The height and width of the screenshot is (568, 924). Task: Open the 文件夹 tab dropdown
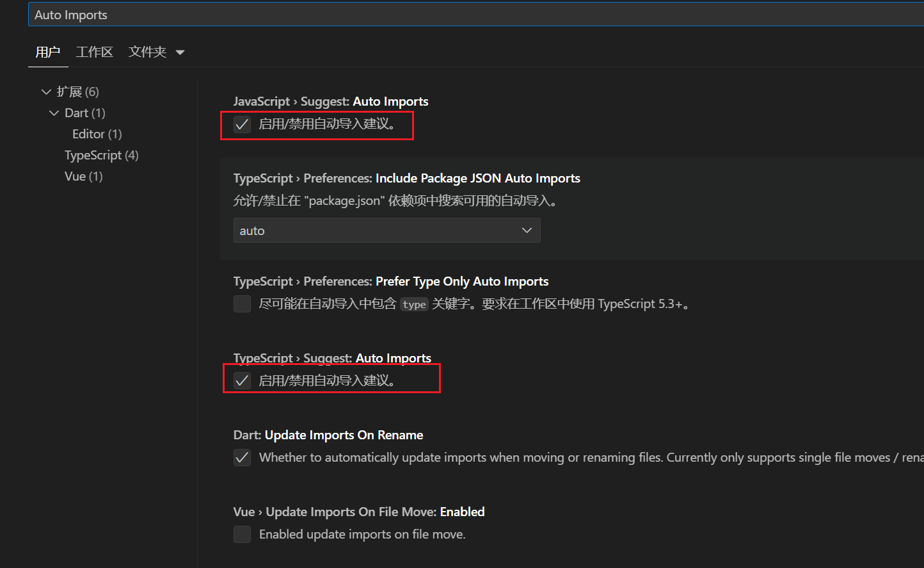pos(180,53)
